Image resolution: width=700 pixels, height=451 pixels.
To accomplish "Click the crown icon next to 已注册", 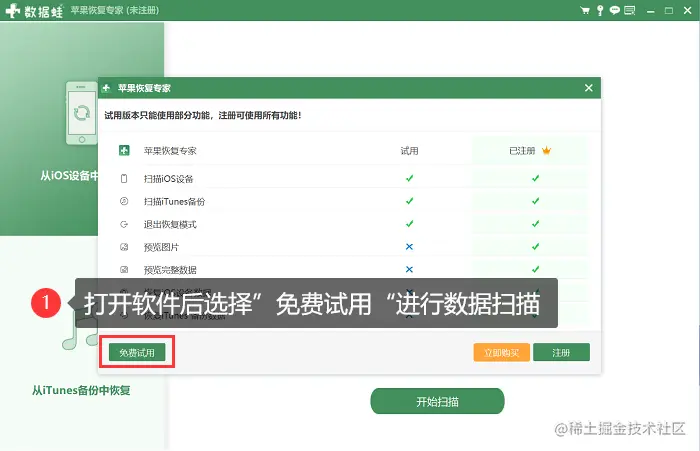I will (546, 150).
